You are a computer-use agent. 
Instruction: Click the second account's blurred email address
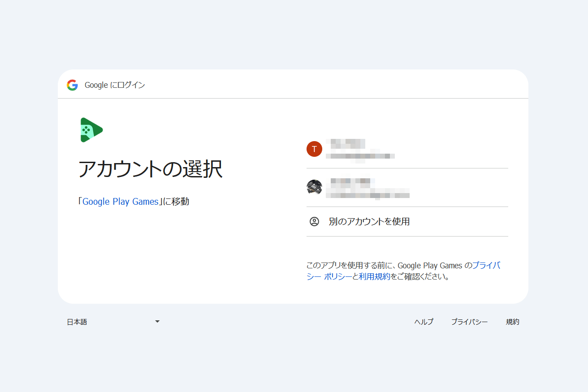[367, 194]
